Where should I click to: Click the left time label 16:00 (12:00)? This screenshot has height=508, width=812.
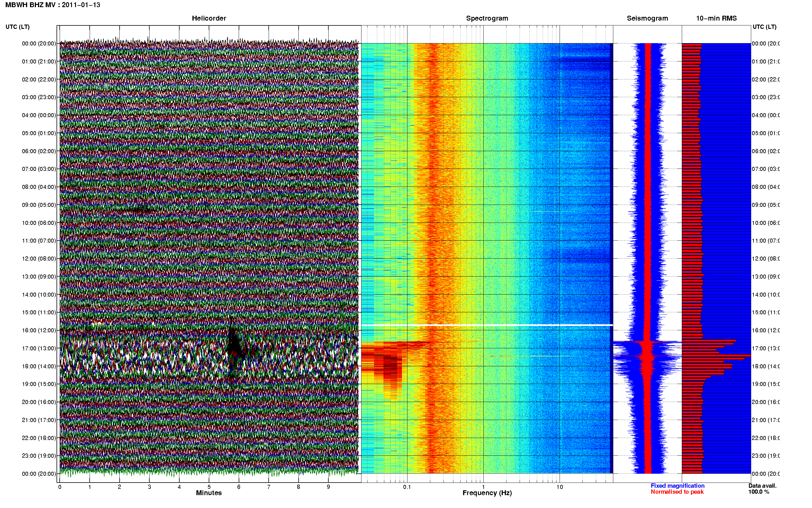pos(39,331)
